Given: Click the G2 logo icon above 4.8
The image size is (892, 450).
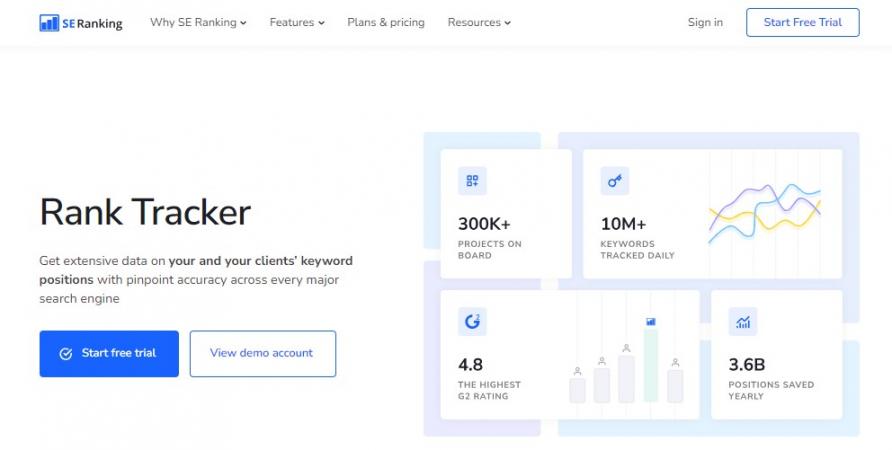Looking at the screenshot, I should pyautogui.click(x=472, y=321).
